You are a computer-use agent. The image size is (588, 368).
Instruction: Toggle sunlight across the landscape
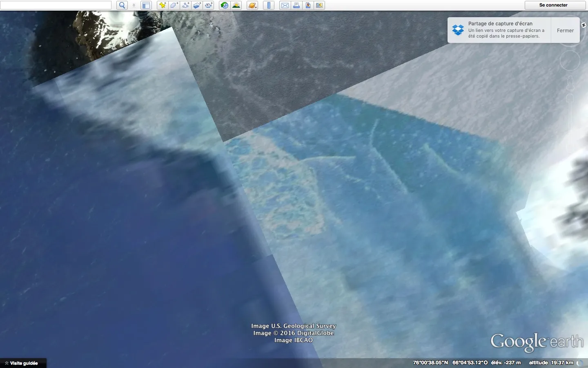pos(236,5)
